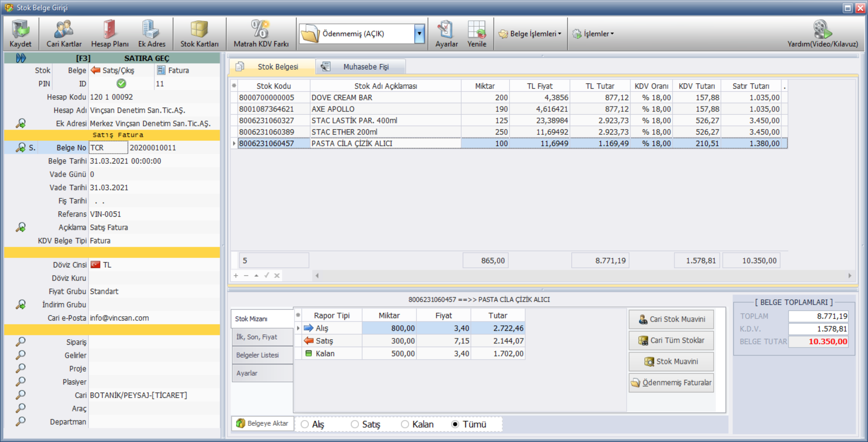Open the Belge İşlemleri dropdown menu
The image size is (868, 442).
(530, 33)
